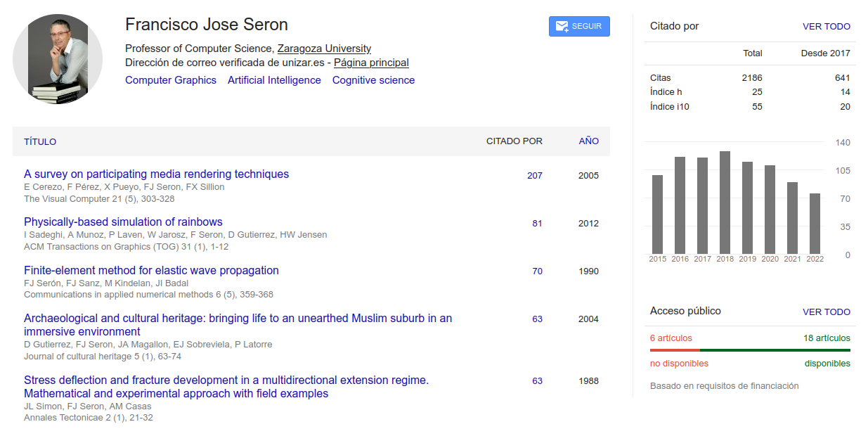
Task: View the 207 citations of the survey paper
Action: tap(535, 175)
